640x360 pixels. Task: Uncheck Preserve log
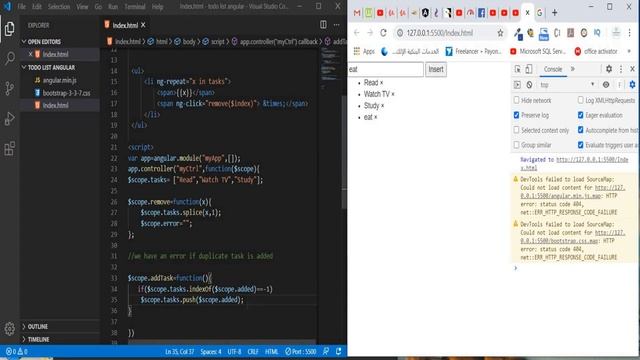[516, 115]
